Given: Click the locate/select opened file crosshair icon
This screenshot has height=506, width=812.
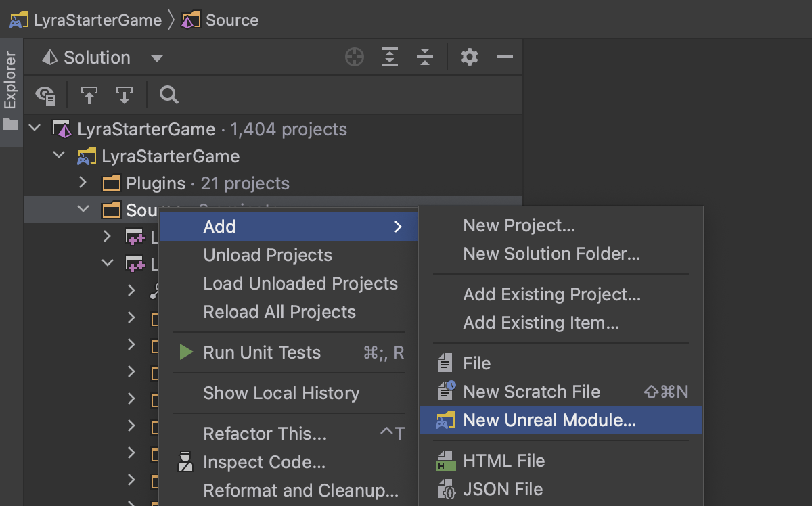Looking at the screenshot, I should [355, 57].
